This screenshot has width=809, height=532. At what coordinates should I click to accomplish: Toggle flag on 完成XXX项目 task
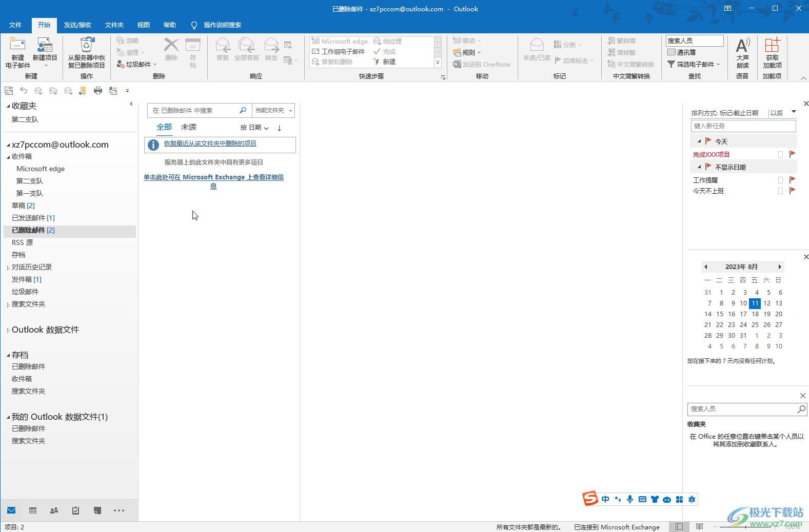tap(793, 154)
